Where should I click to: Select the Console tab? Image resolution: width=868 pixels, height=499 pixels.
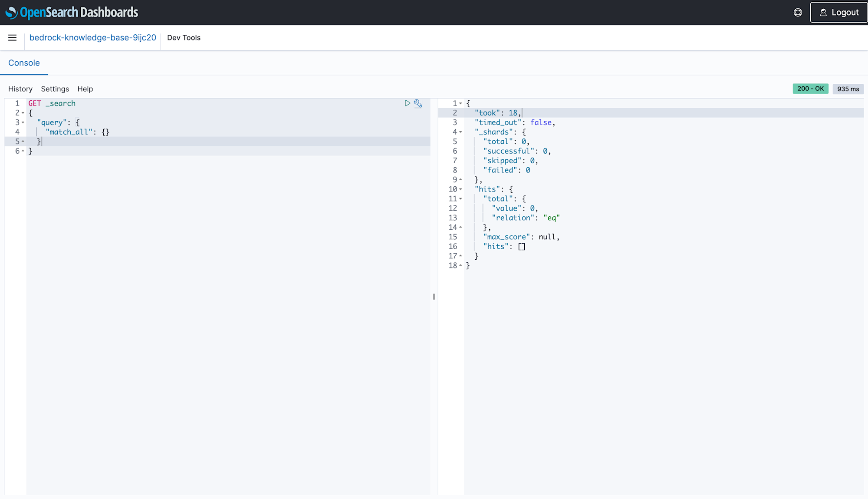(x=24, y=63)
